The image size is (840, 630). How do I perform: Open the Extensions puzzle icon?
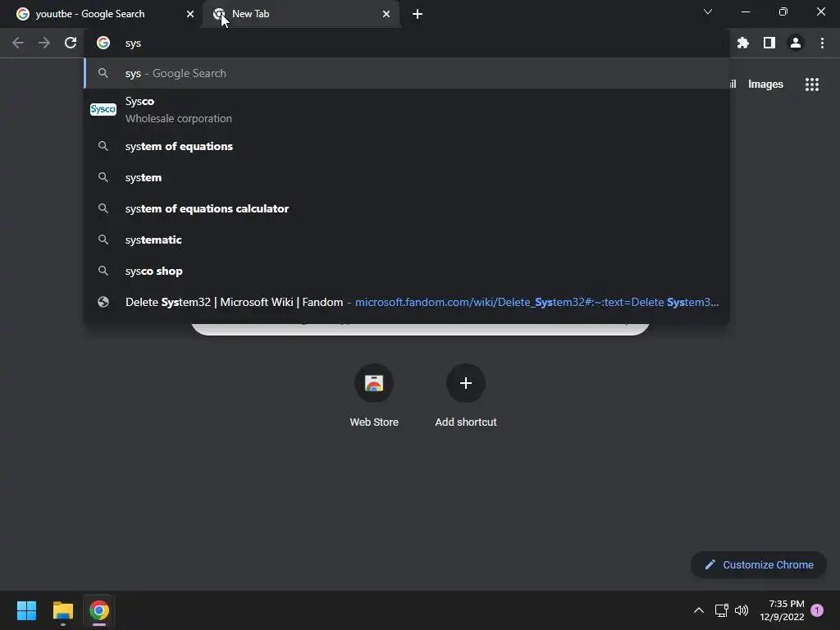(x=742, y=43)
